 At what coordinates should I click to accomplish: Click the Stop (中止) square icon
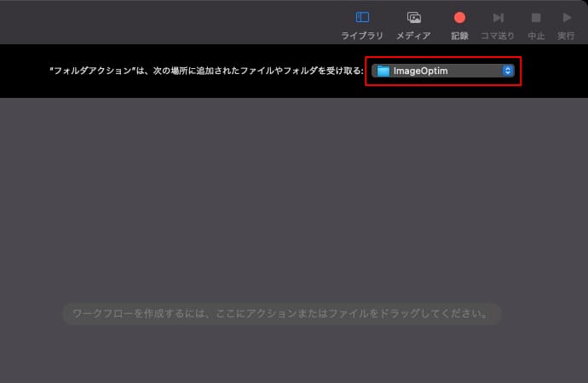(x=536, y=17)
